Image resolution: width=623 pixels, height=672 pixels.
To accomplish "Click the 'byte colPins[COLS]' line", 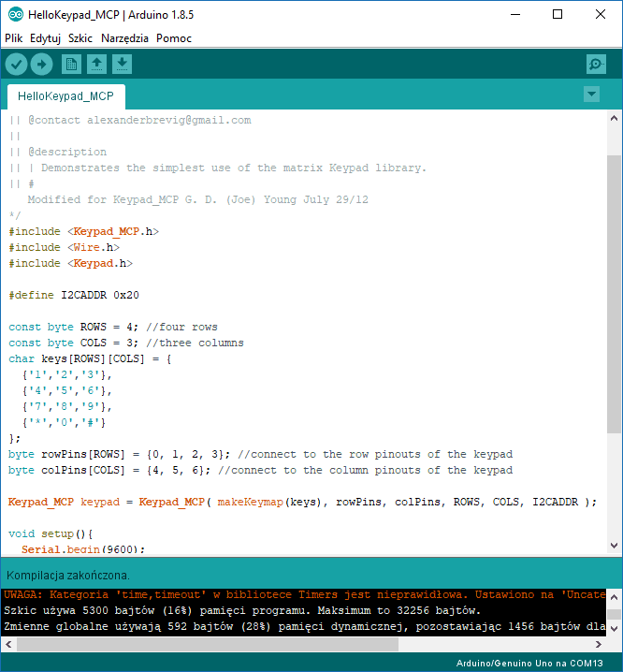I will 260,470.
